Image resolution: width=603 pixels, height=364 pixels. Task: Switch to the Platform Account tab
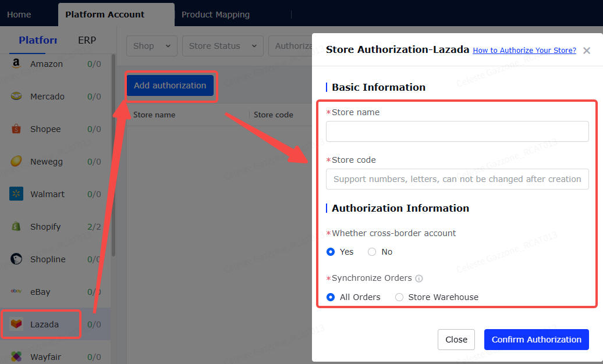116,15
